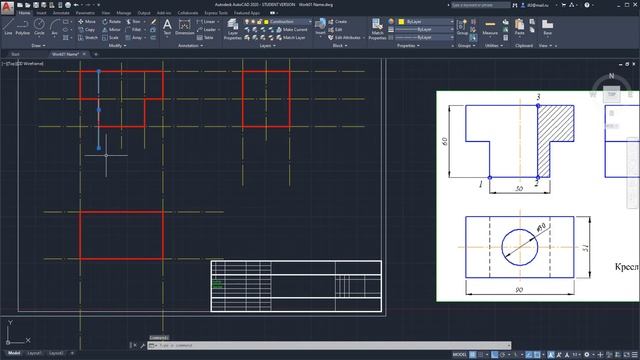Open the Annotate ribbon tab
The width and height of the screenshot is (640, 360).
point(61,13)
